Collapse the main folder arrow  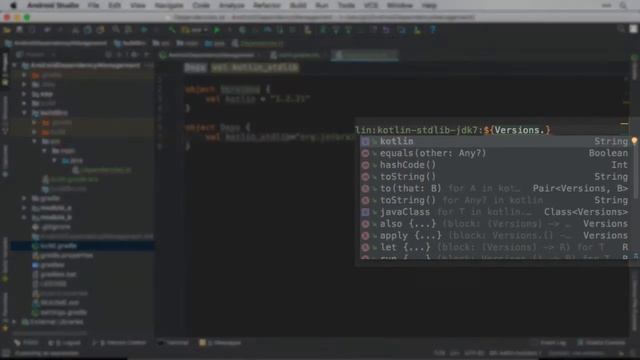click(44, 151)
